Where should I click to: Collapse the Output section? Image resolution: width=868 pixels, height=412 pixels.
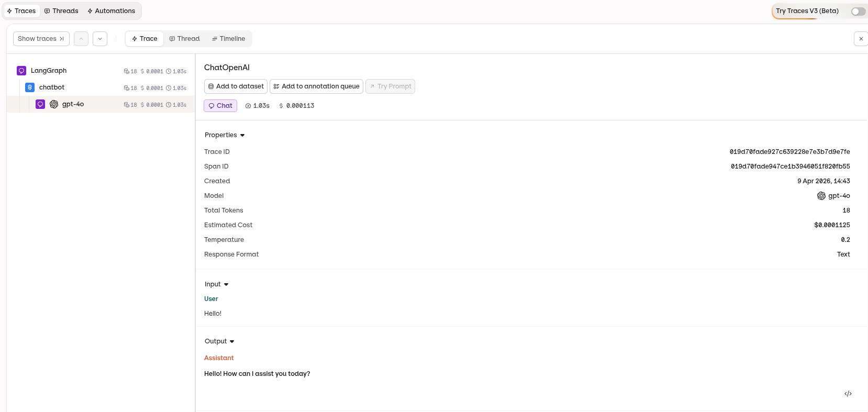[x=219, y=341]
